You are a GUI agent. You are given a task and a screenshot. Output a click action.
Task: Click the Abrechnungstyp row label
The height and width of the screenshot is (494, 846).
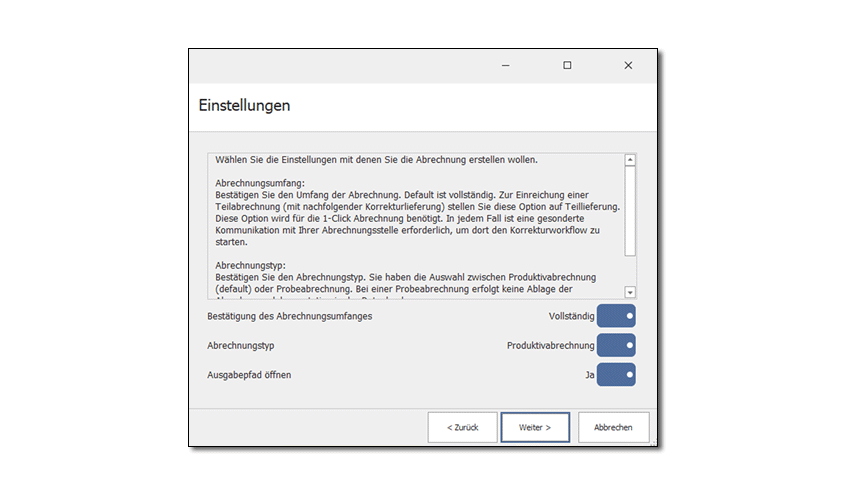click(x=240, y=345)
